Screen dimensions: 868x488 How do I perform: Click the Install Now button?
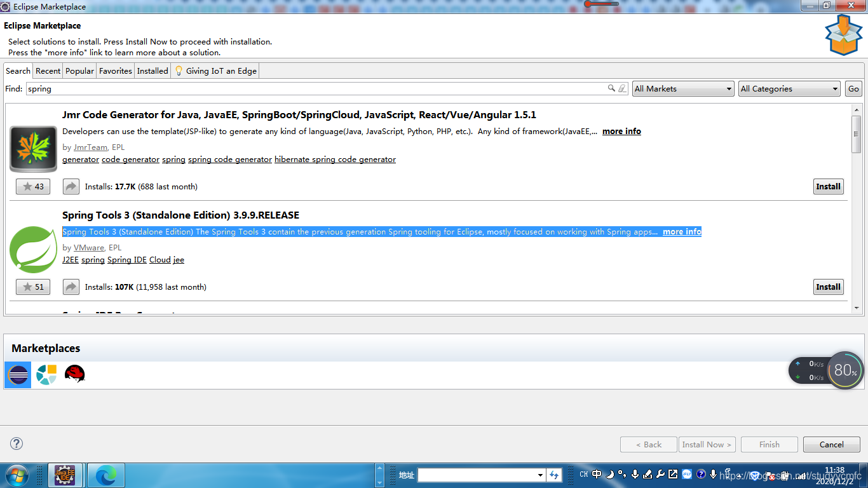707,444
